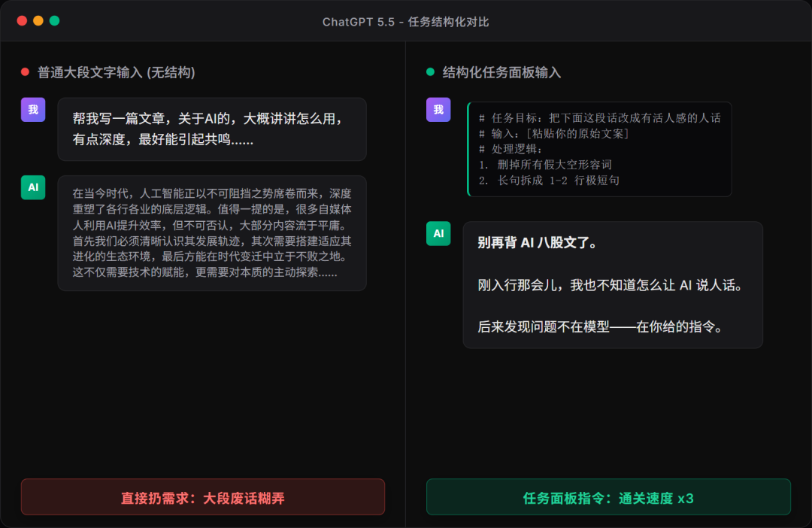Click the green maximize window button
This screenshot has height=528, width=812.
point(54,21)
